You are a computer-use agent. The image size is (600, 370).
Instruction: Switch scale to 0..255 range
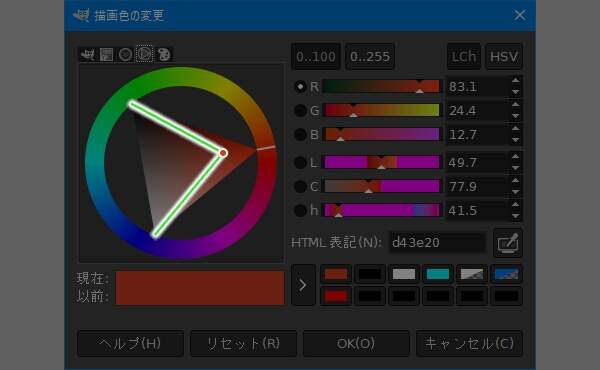click(370, 57)
